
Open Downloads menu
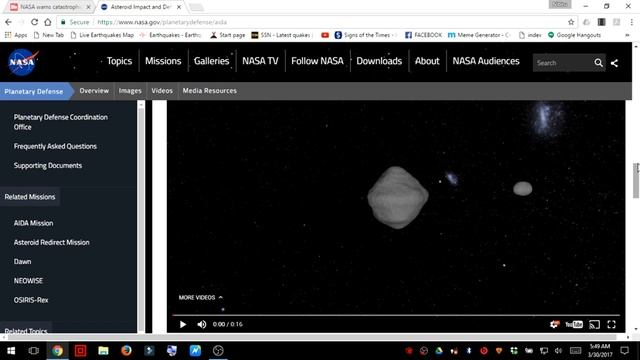[379, 61]
